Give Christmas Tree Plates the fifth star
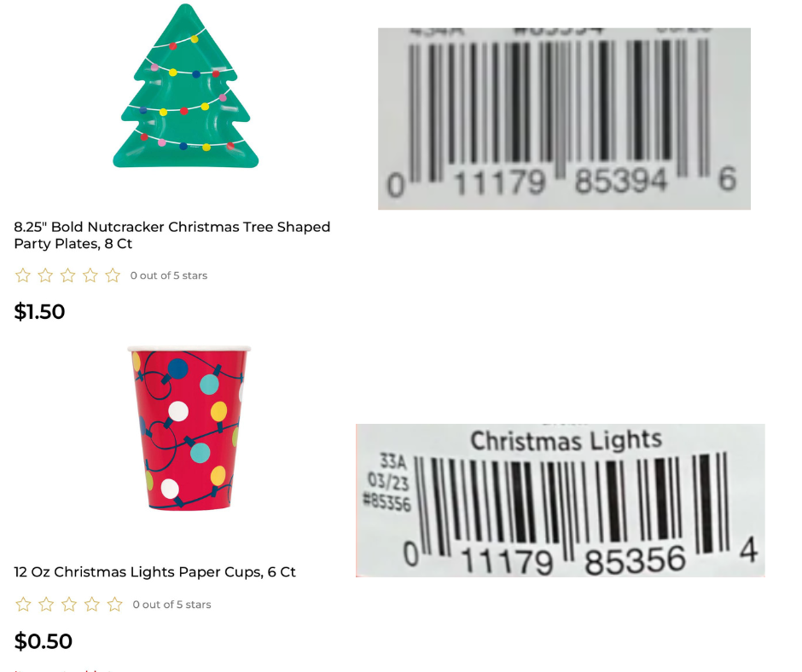802x672 pixels. (x=113, y=275)
